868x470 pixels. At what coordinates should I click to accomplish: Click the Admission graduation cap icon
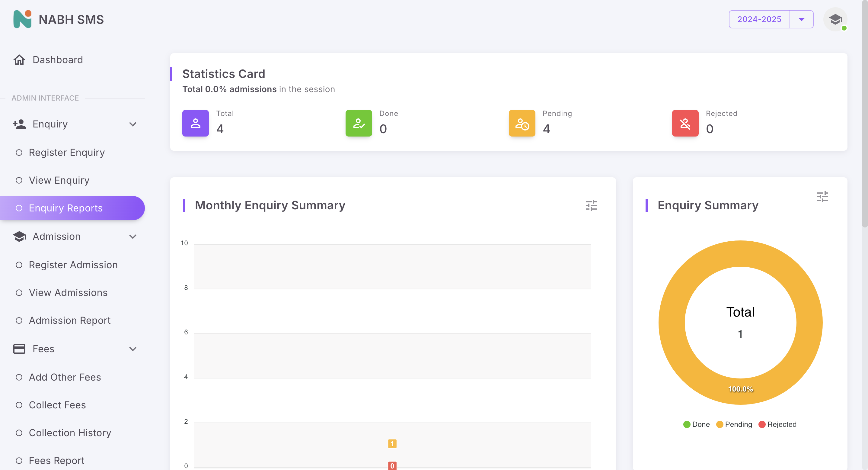point(19,236)
